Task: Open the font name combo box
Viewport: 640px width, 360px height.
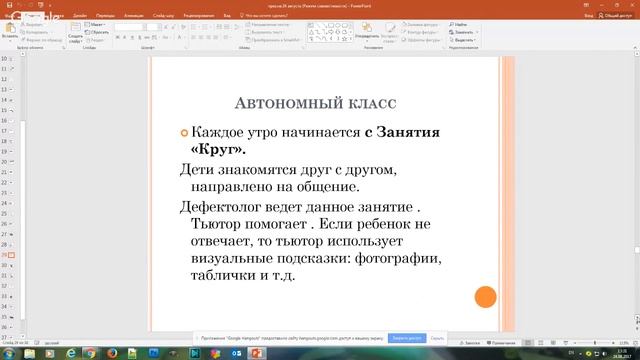Action: [x=129, y=27]
